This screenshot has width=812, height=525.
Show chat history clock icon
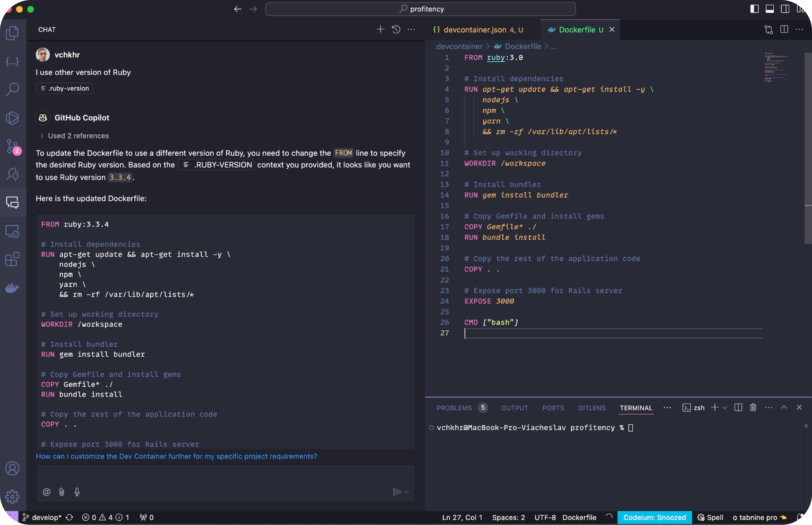pyautogui.click(x=396, y=30)
